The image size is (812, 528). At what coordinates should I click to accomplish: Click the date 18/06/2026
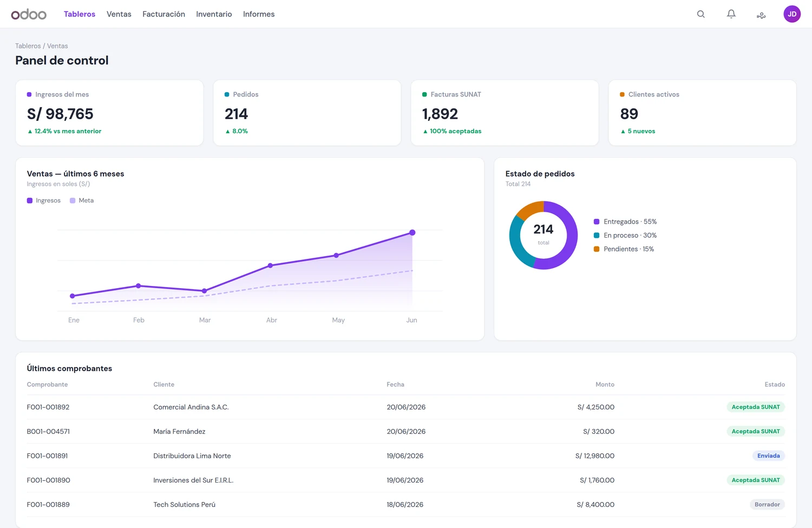tap(405, 505)
